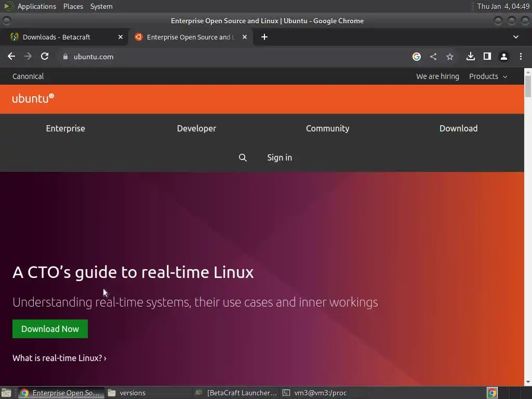Open the We are hiring link
Viewport: 532px width, 399px height.
click(x=437, y=76)
